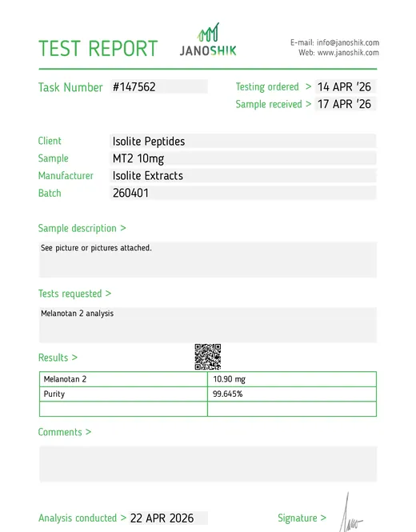This screenshot has width=416, height=532.
Task: Click the Tests requested heading arrow
Action: (108, 294)
